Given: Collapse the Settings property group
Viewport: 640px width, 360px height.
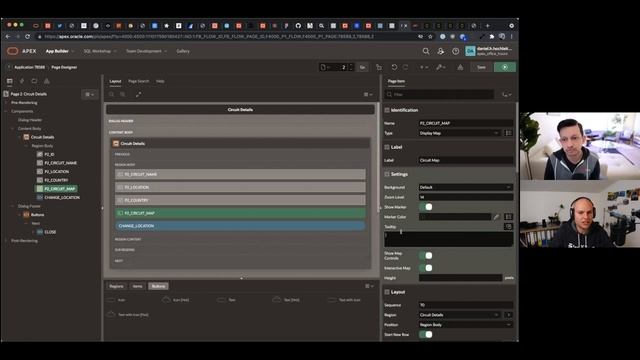Looking at the screenshot, I should 387,174.
